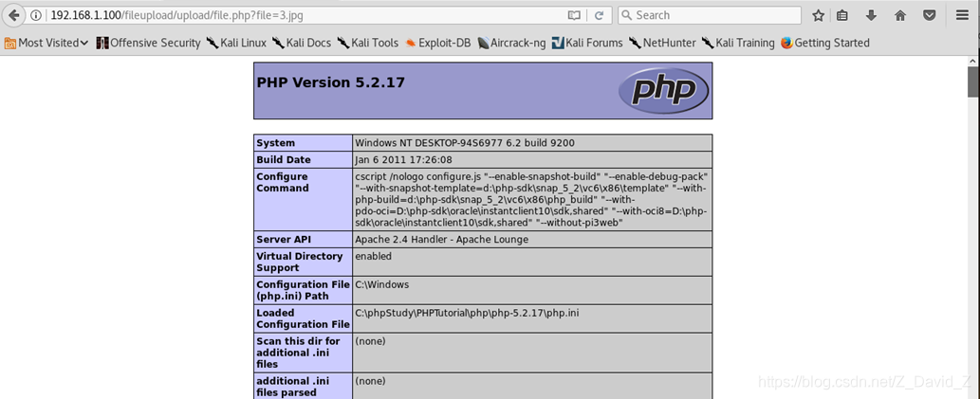
Task: Click the cscript configure.js command value
Action: click(531, 199)
